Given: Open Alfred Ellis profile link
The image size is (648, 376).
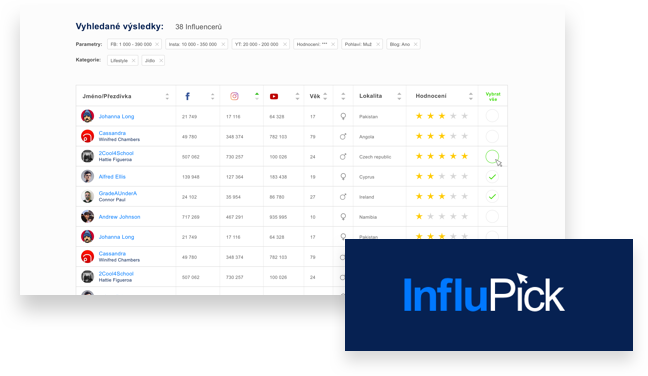Looking at the screenshot, I should click(x=112, y=177).
